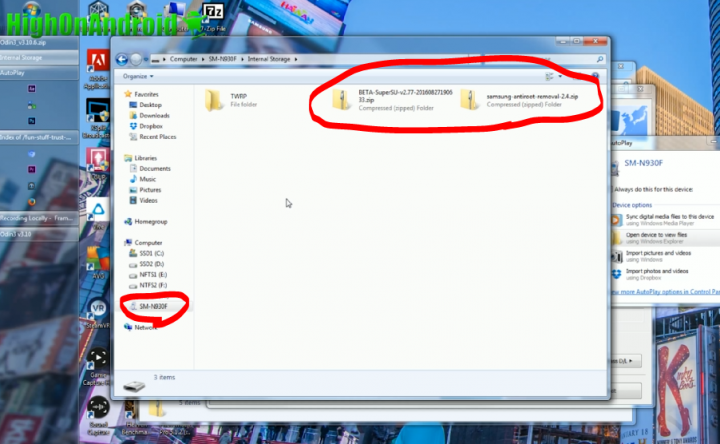Open drive SSD2 (D:)
720x444 pixels.
point(146,264)
